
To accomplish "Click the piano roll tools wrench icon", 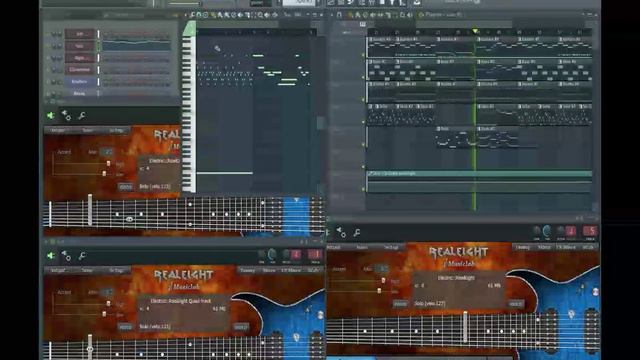I will 193,15.
